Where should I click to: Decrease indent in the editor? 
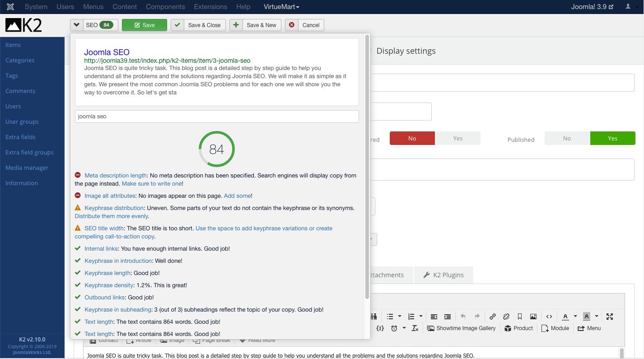coord(434,317)
